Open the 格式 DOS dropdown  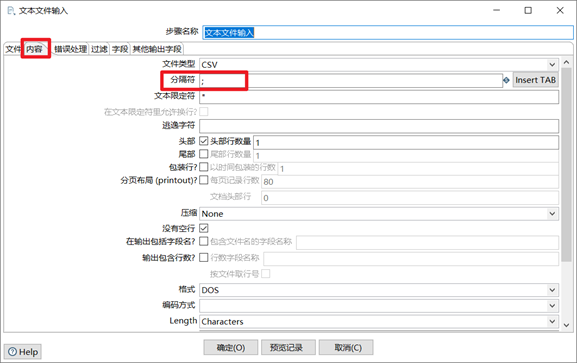(x=379, y=290)
